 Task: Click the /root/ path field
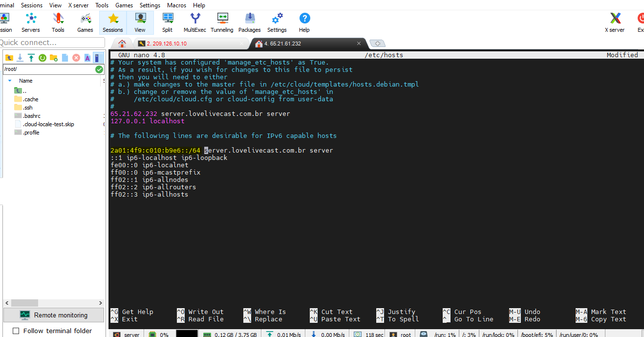49,69
